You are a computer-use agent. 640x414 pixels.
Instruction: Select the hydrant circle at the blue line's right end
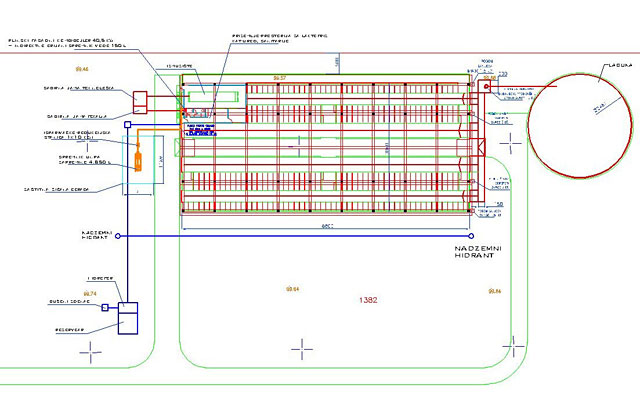471,236
